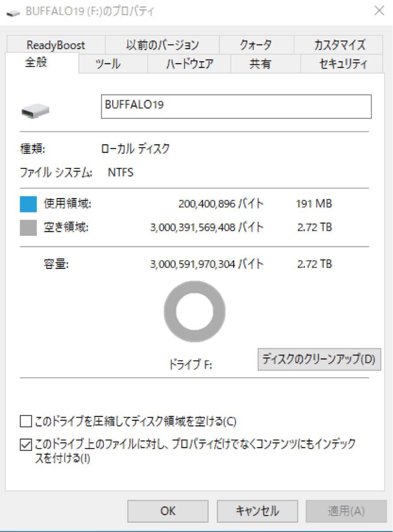This screenshot has width=393, height=532.
Task: Click the キャンセル button
Action: coord(258,510)
